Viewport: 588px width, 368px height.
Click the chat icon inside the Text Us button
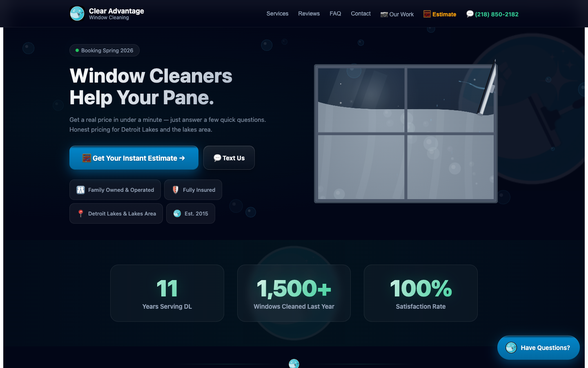217,157
